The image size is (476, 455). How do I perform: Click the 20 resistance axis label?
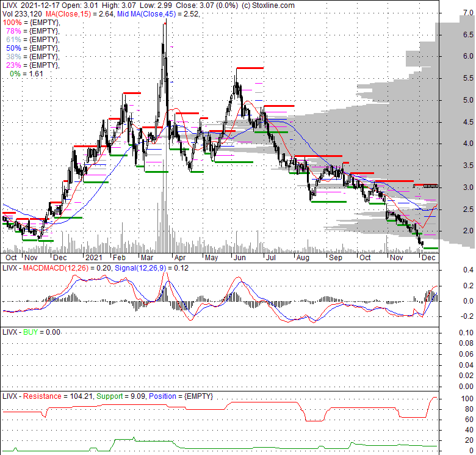coord(469,440)
